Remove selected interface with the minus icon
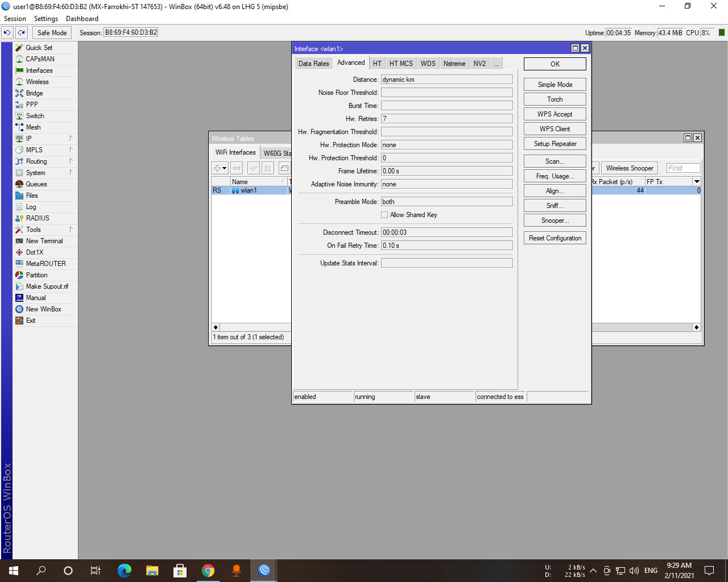This screenshot has height=582, width=728. click(236, 168)
